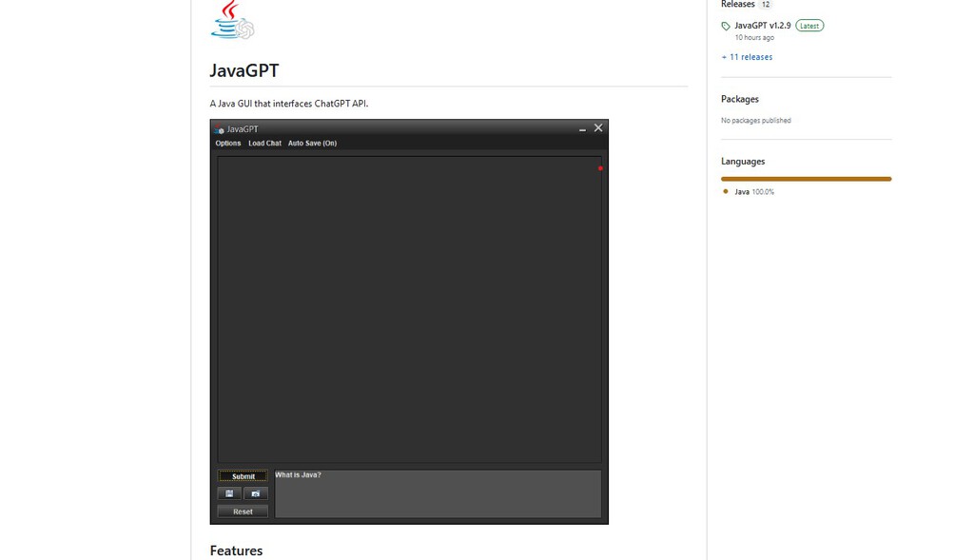Click the JavaGPT app icon in title bar
The width and height of the screenshot is (974, 560).
pyautogui.click(x=221, y=128)
